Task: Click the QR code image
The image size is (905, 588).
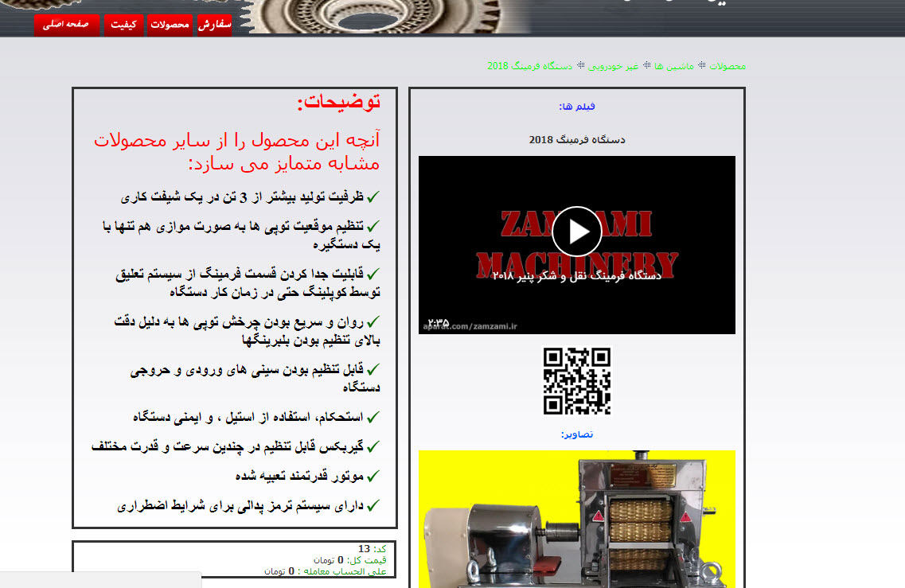Action: (576, 381)
